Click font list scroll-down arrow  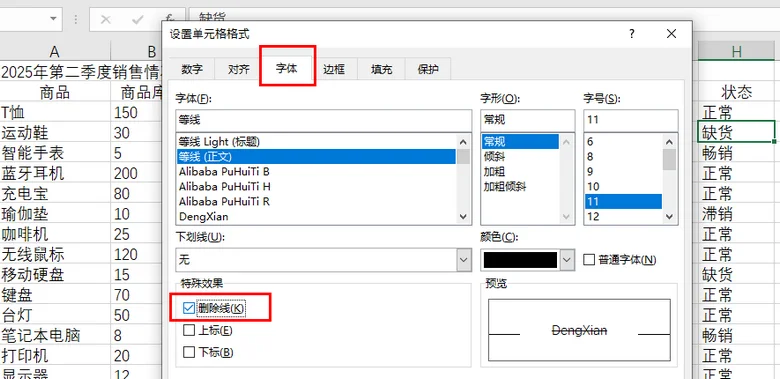click(463, 217)
